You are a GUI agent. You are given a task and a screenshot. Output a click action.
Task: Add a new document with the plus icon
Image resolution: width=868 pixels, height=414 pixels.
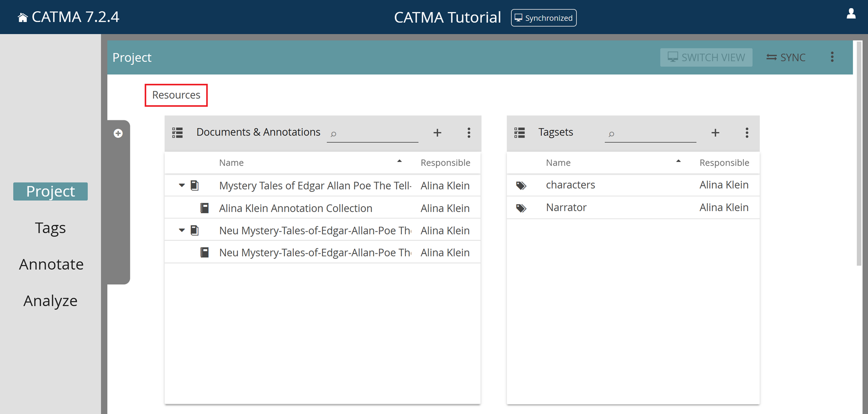tap(437, 132)
